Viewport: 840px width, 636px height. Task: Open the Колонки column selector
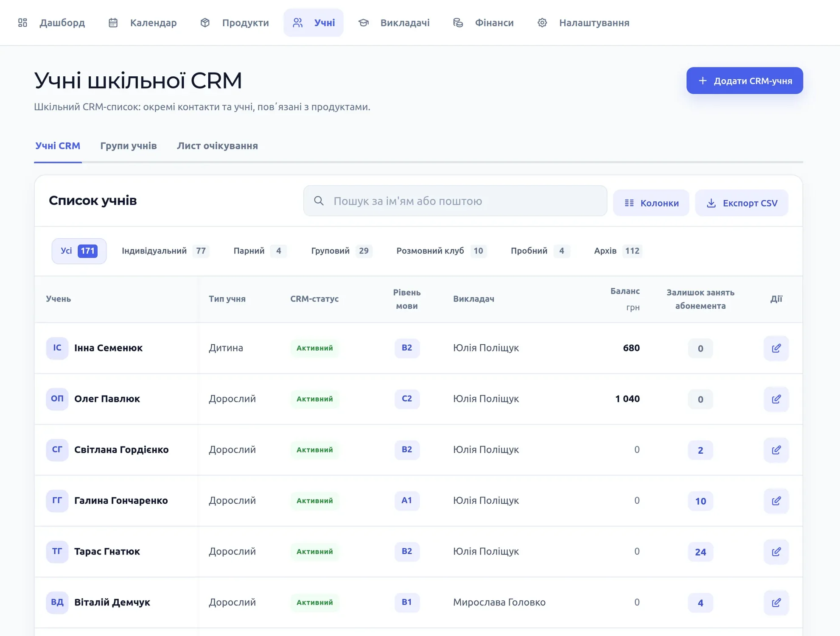point(651,203)
